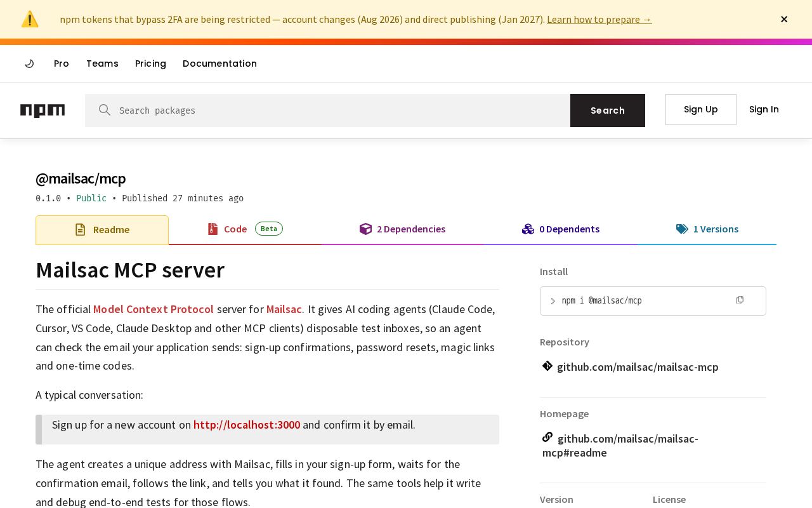
Task: View the 0 Dependents tab
Action: click(x=561, y=229)
